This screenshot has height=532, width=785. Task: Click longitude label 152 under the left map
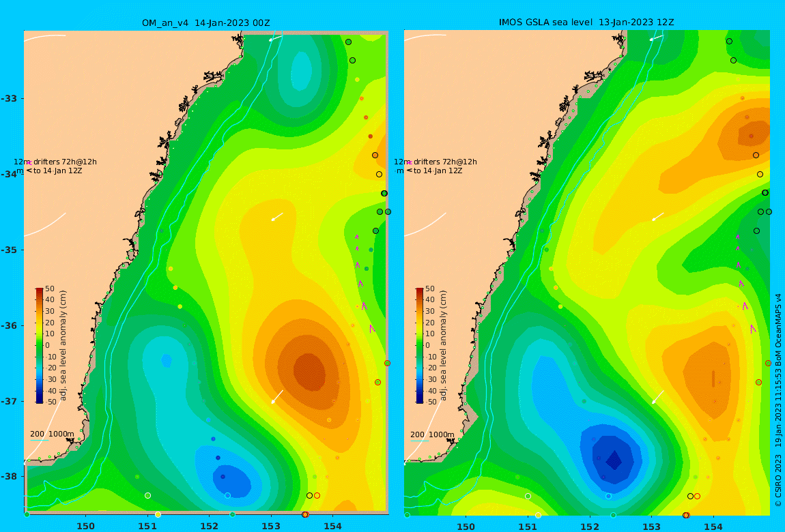210,526
